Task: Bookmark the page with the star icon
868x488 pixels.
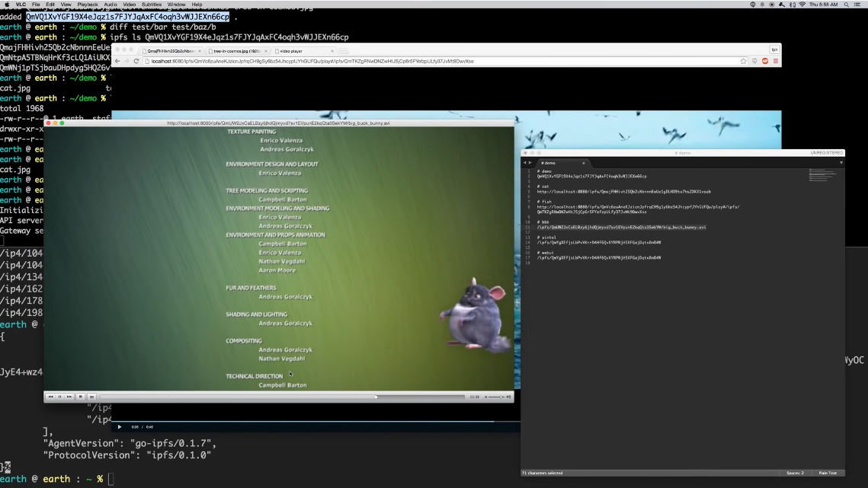Action: coord(743,61)
